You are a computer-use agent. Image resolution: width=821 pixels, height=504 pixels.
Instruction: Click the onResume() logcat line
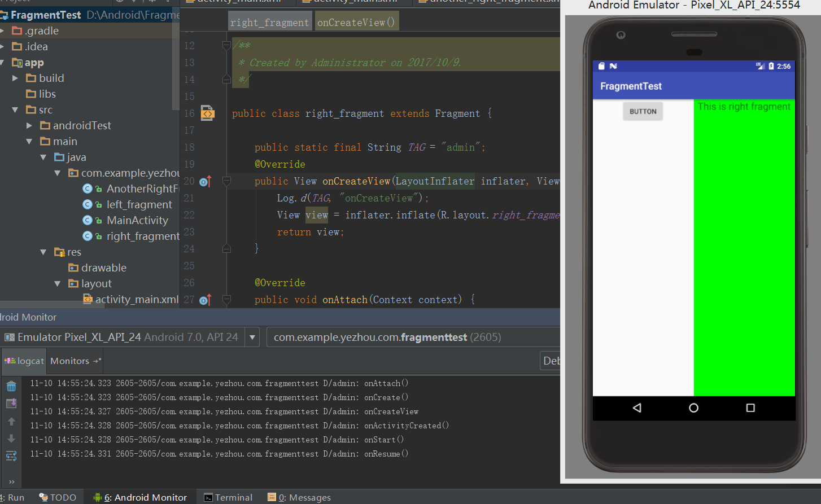[x=219, y=454]
